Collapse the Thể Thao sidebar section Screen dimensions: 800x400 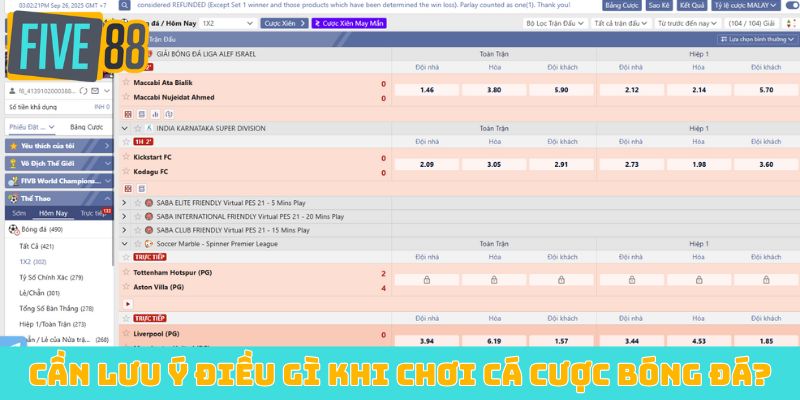pos(107,198)
